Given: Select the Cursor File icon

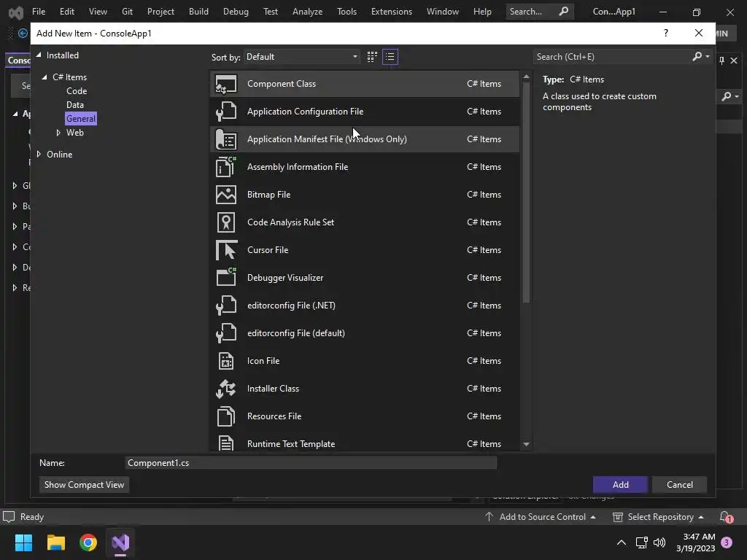Looking at the screenshot, I should pos(226,250).
